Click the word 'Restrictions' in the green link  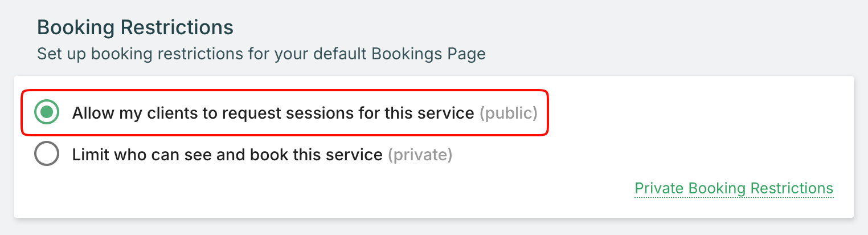[x=792, y=188]
